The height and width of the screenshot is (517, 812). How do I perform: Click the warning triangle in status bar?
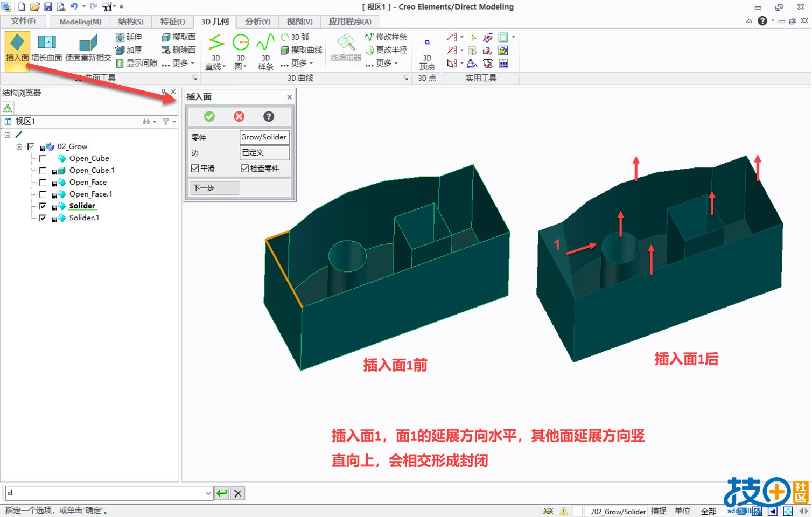[x=564, y=511]
